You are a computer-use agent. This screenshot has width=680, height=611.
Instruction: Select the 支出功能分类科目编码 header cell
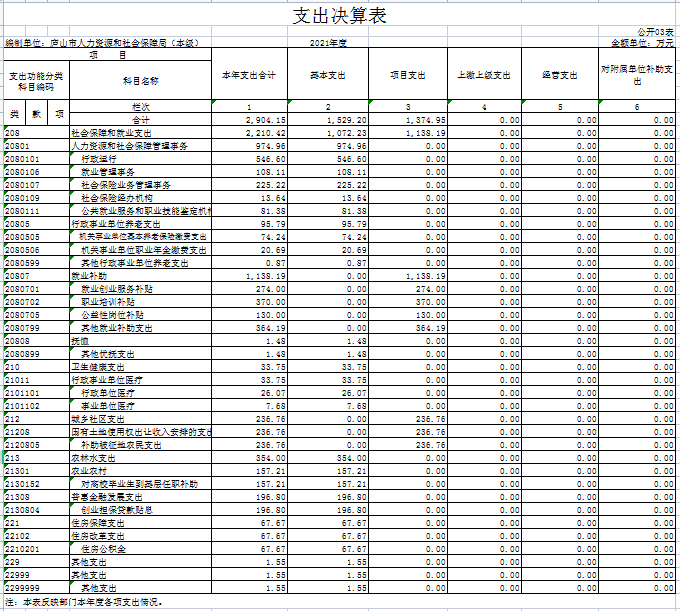point(35,80)
